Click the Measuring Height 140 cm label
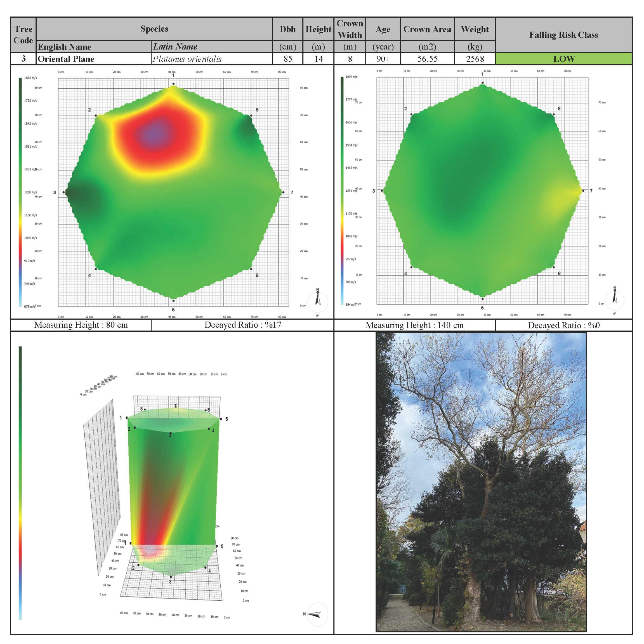This screenshot has width=644, height=644. click(414, 325)
